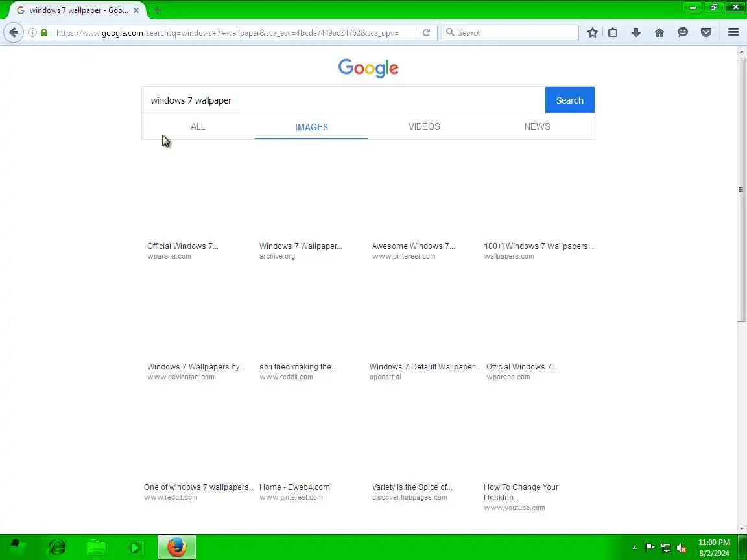Image resolution: width=747 pixels, height=560 pixels.
Task: Click the Google query box with windows 7 wallpaper
Action: pyautogui.click(x=344, y=100)
